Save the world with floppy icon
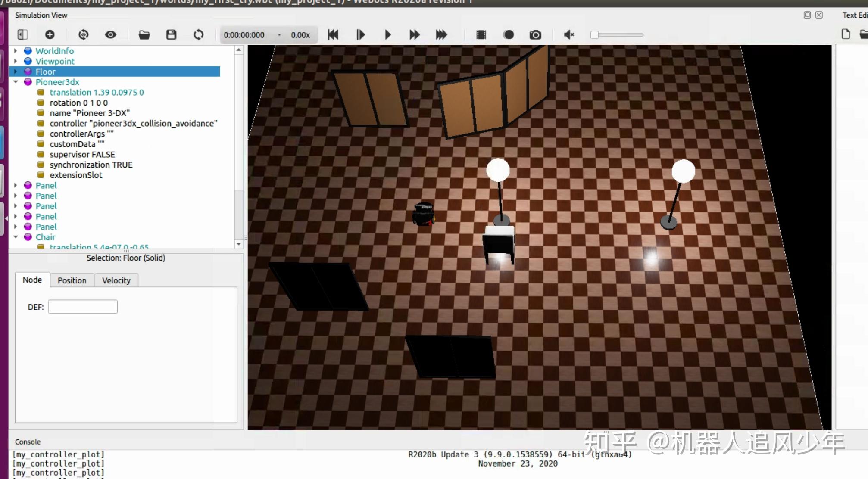 point(171,34)
